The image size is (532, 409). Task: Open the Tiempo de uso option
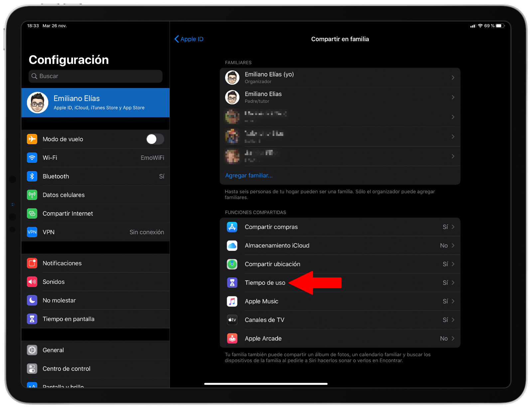340,283
